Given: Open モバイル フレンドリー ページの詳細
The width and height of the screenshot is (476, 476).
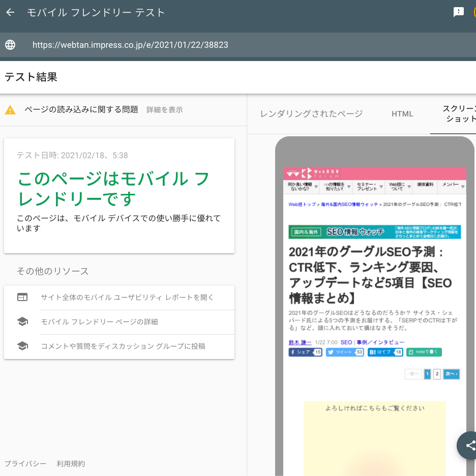Looking at the screenshot, I should pos(100,322).
